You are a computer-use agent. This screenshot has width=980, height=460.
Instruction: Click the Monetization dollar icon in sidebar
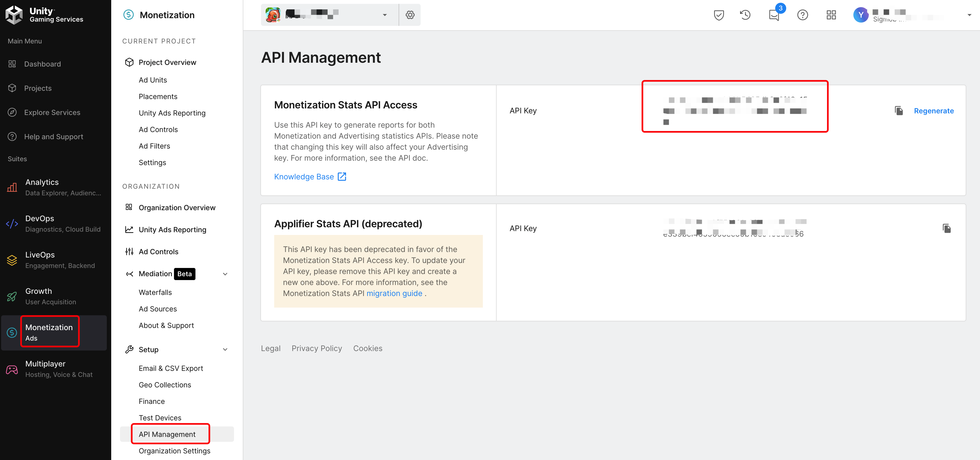coord(12,333)
